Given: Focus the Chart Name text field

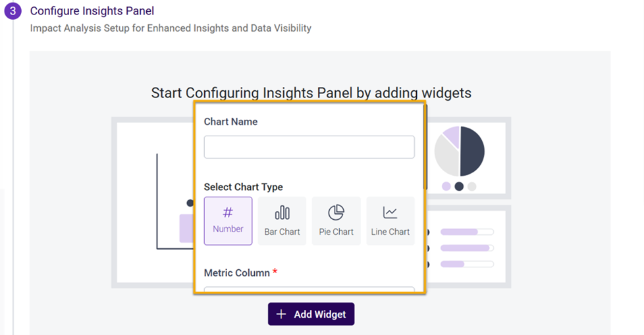Looking at the screenshot, I should coord(309,147).
